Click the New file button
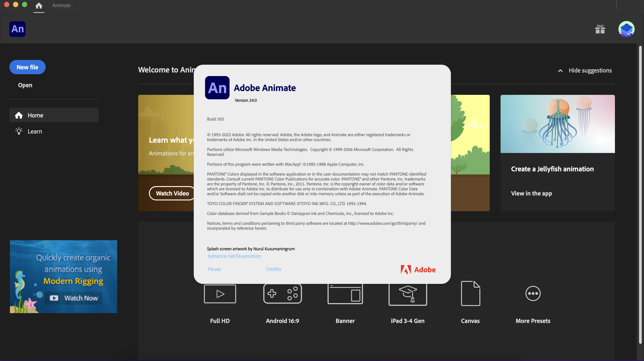The height and width of the screenshot is (361, 644). tap(28, 67)
